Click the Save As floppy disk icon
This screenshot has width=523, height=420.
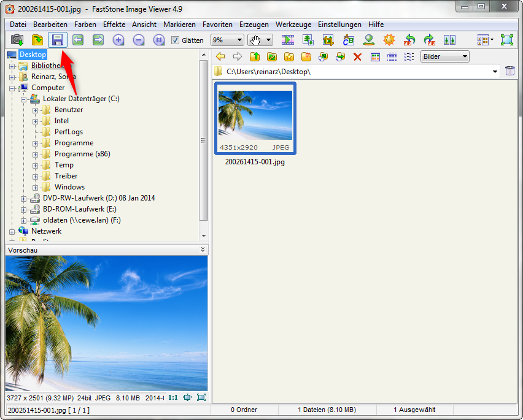(58, 40)
